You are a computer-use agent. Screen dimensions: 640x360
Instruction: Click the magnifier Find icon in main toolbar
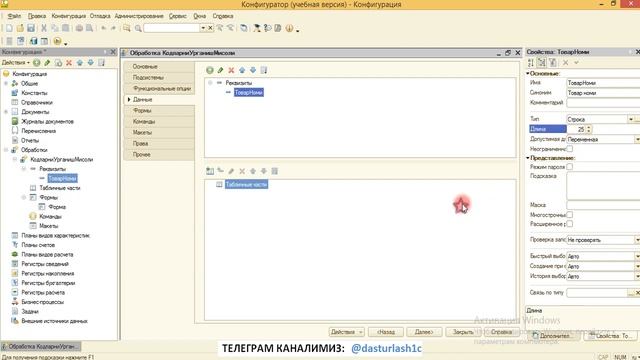[138, 28]
